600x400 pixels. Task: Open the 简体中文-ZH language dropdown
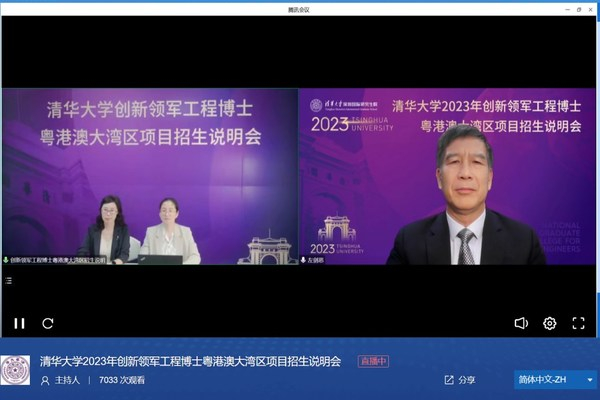point(555,380)
